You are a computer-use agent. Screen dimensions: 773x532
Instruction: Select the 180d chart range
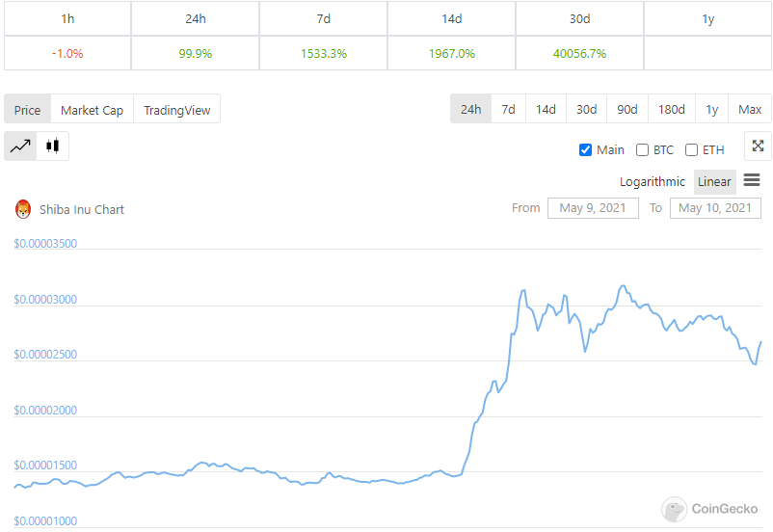tap(672, 109)
